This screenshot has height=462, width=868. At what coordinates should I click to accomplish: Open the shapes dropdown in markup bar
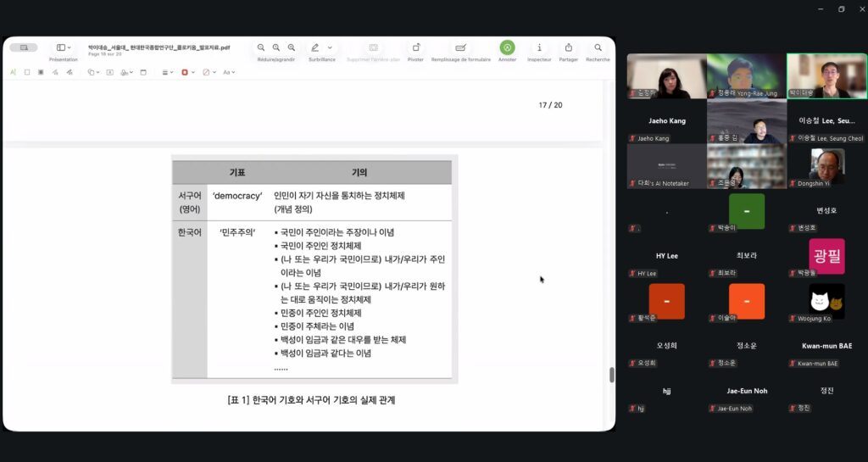pos(92,73)
